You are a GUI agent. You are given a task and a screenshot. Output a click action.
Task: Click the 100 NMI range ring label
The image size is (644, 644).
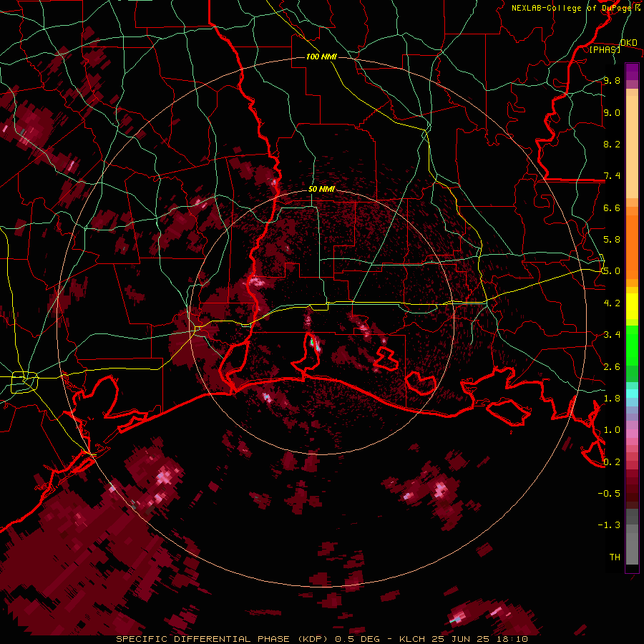coord(321,57)
